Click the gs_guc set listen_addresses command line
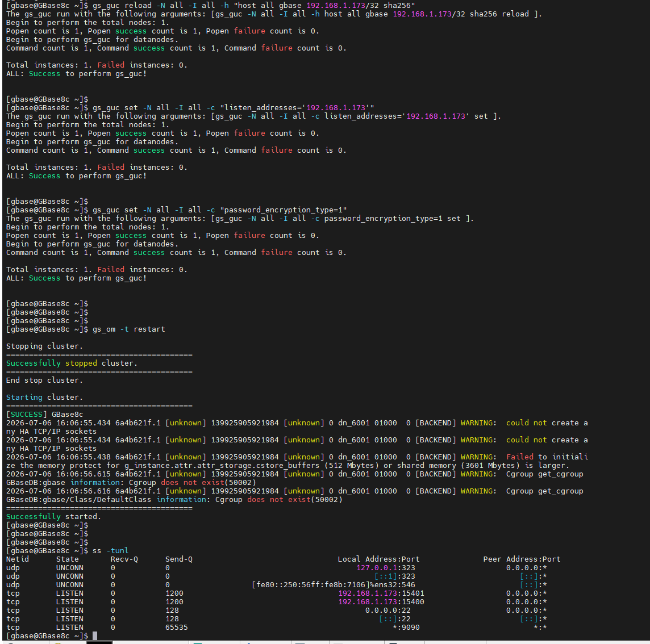Viewport: 650px width, 644px height. tap(233, 108)
